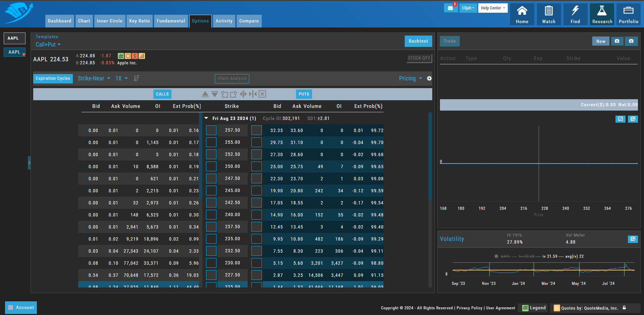Click the orange dollar badge near Apple Inc.
Image resolution: width=644 pixels, height=315 pixels.
click(135, 56)
